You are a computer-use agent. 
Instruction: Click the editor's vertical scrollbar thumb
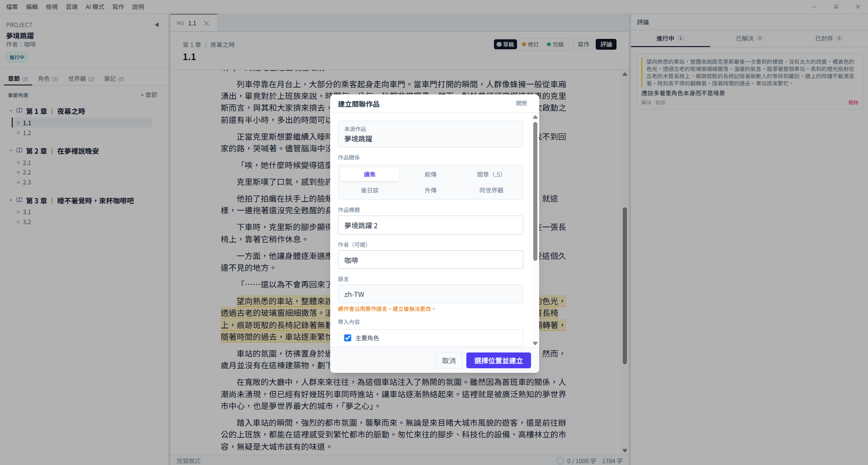(x=625, y=286)
